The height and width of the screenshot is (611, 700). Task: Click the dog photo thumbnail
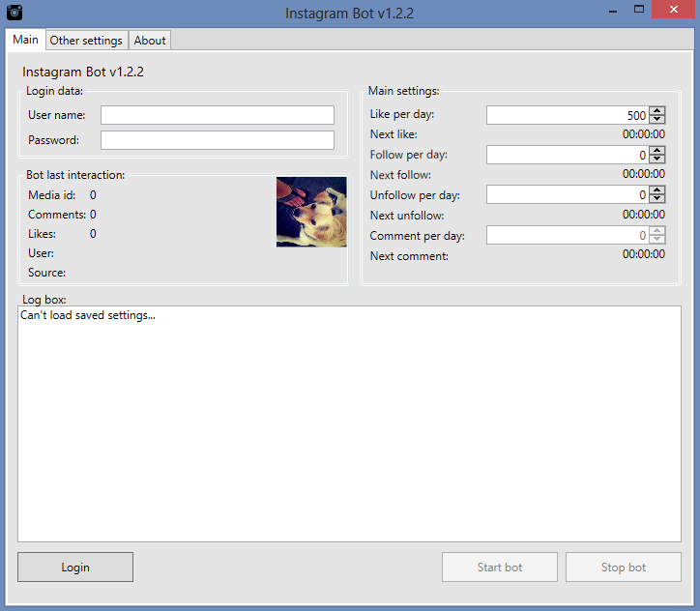[x=311, y=212]
